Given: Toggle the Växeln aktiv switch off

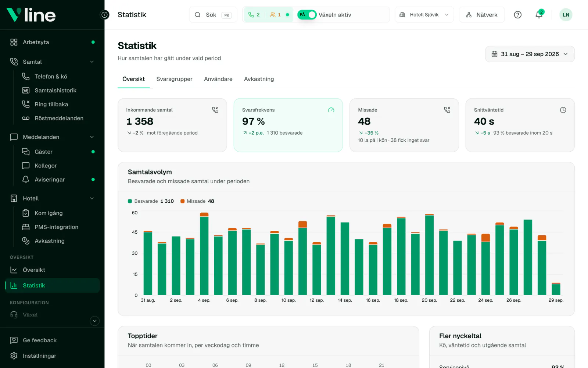Looking at the screenshot, I should point(306,15).
